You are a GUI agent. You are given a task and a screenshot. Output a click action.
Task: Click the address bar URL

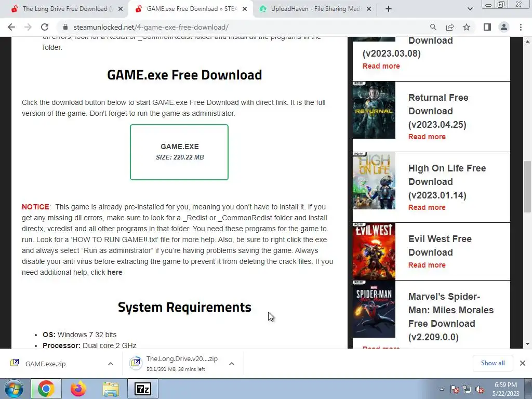[151, 27]
